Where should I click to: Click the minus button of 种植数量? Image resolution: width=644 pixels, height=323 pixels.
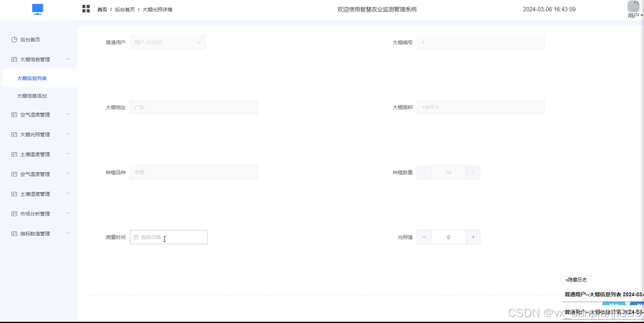point(424,172)
